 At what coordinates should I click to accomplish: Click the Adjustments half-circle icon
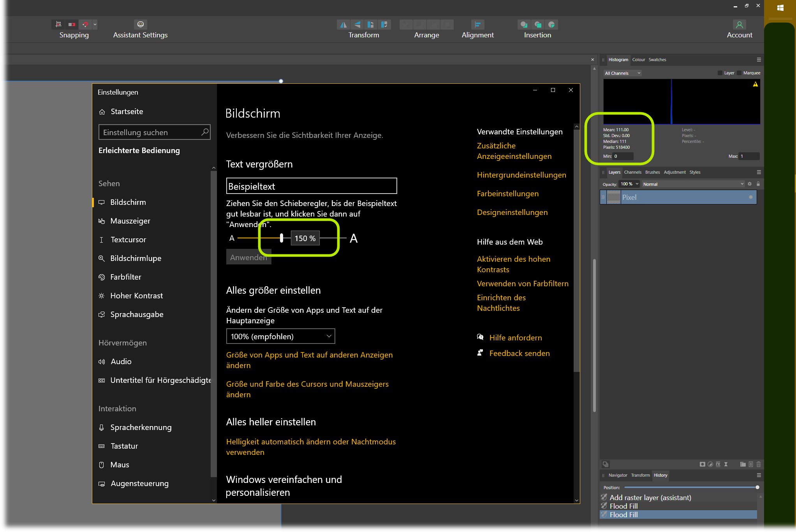pyautogui.click(x=710, y=464)
